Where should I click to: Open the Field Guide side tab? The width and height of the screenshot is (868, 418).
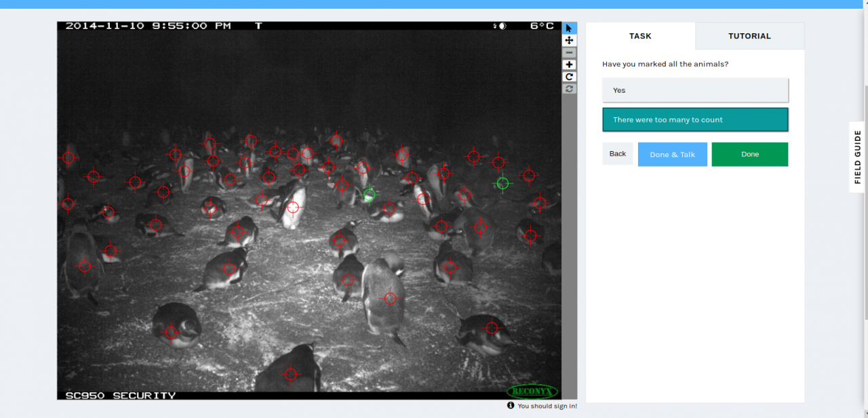coord(858,157)
